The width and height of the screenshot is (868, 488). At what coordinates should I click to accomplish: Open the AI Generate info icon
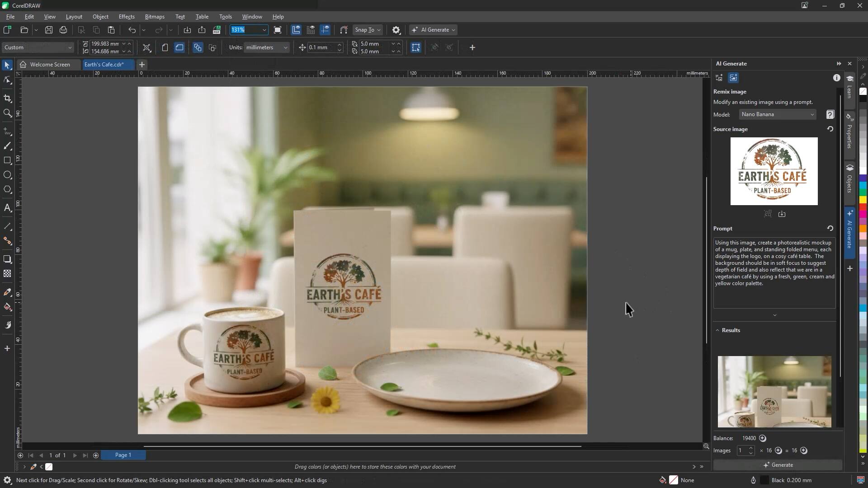837,78
